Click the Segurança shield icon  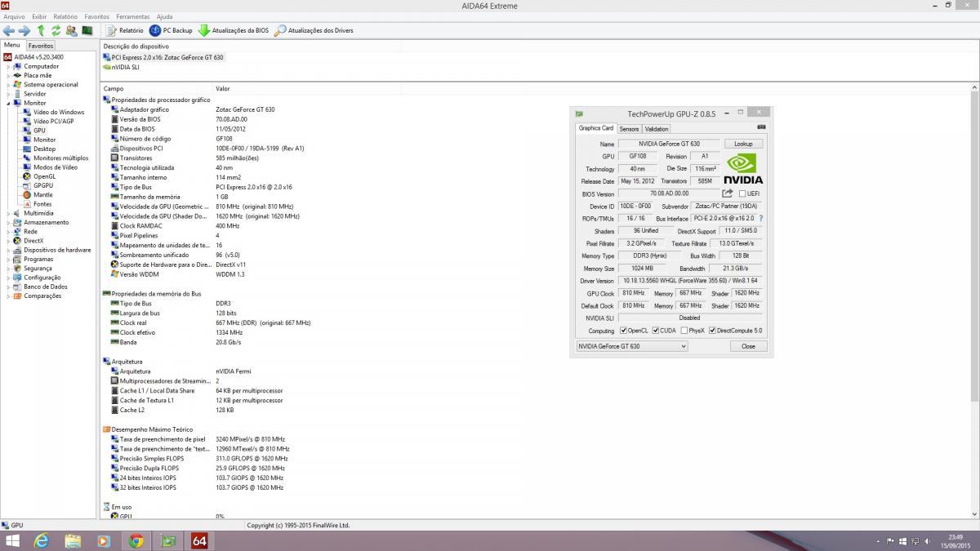click(18, 268)
